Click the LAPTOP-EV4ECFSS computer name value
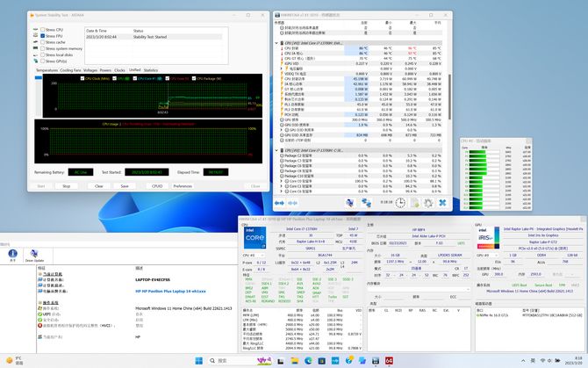The height and width of the screenshot is (368, 588). [153, 280]
